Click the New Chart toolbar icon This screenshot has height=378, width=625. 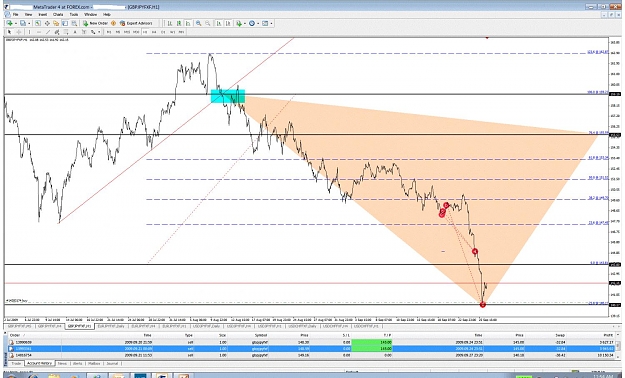[x=10, y=24]
